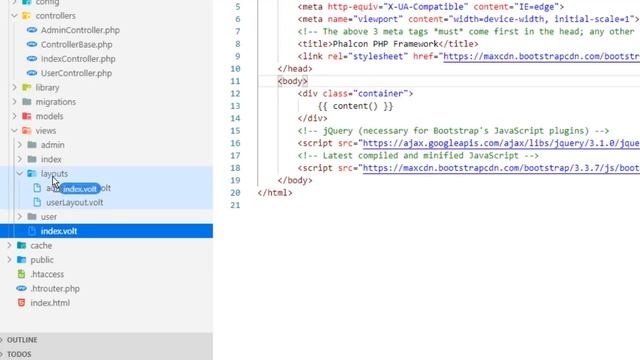
Task: Click the HTML5 icon beside index.html
Action: click(22, 302)
